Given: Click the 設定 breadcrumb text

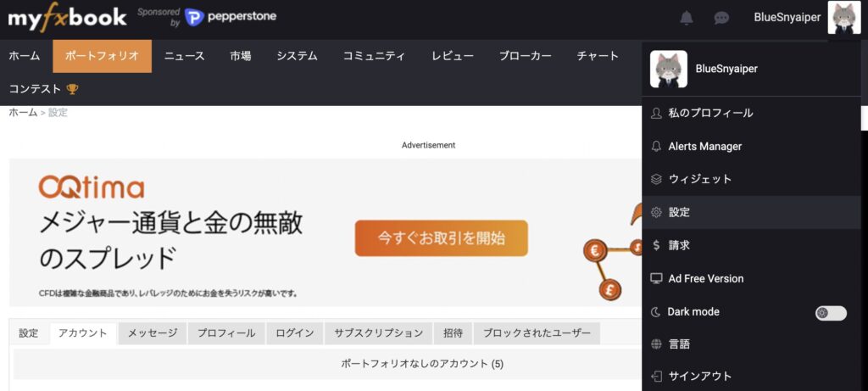Looking at the screenshot, I should click(58, 113).
